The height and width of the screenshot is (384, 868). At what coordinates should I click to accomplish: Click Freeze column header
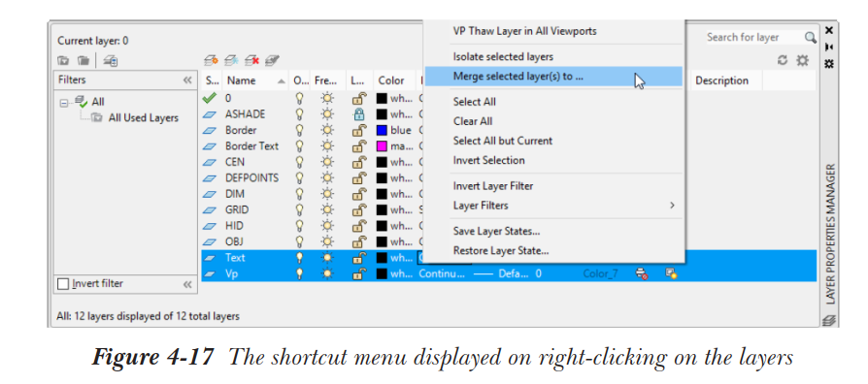pos(328,80)
